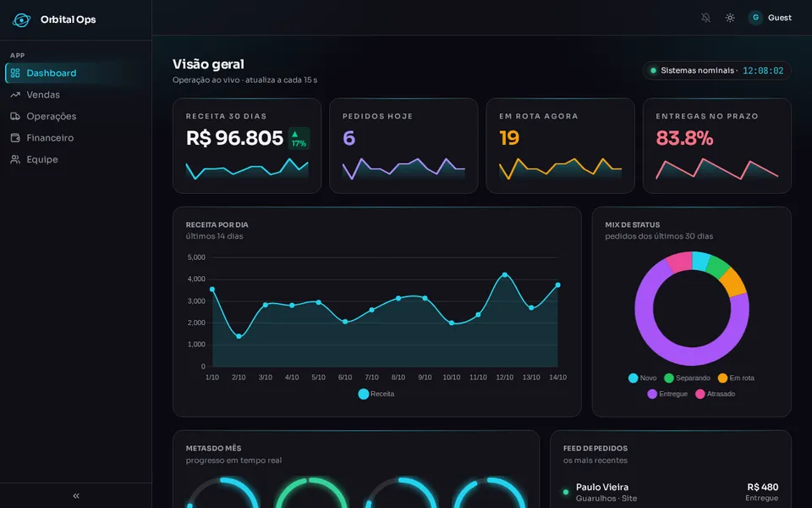
Task: Click the Operações truck icon
Action: pos(15,117)
